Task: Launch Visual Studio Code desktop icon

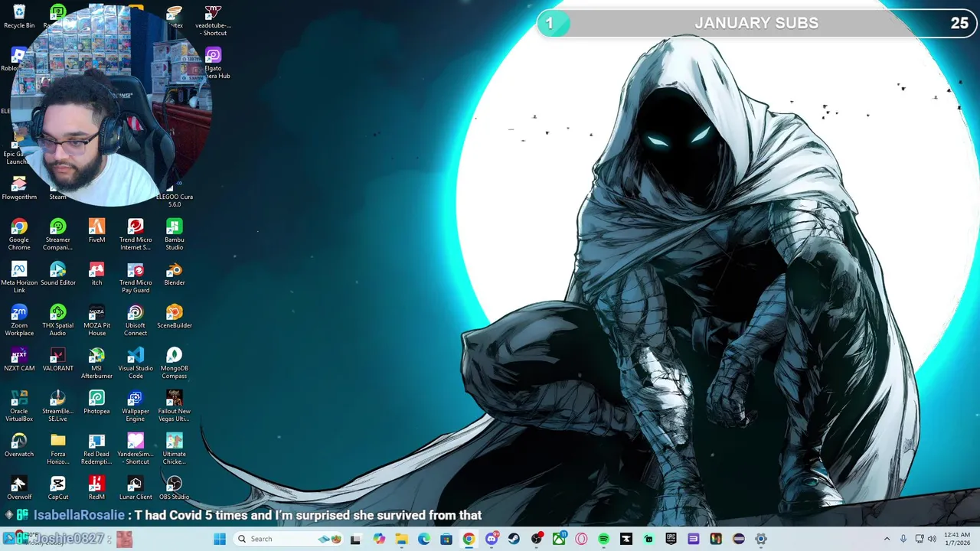Action: click(136, 363)
